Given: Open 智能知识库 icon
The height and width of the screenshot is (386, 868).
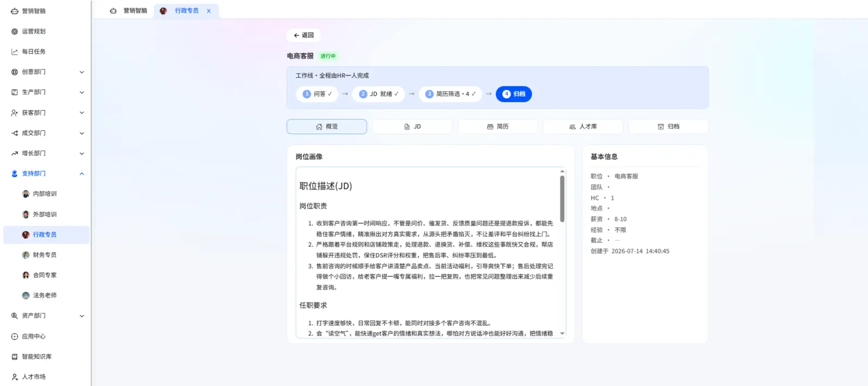Looking at the screenshot, I should pos(15,357).
